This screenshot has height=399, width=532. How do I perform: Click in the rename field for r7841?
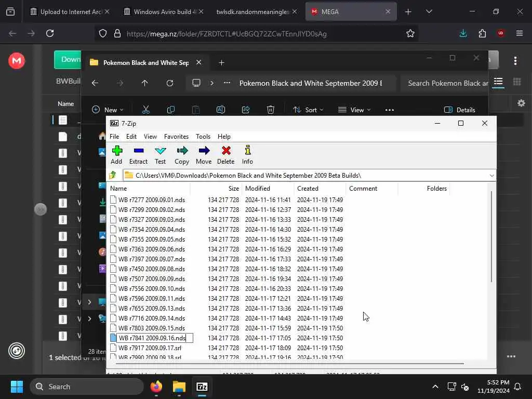coord(155,338)
